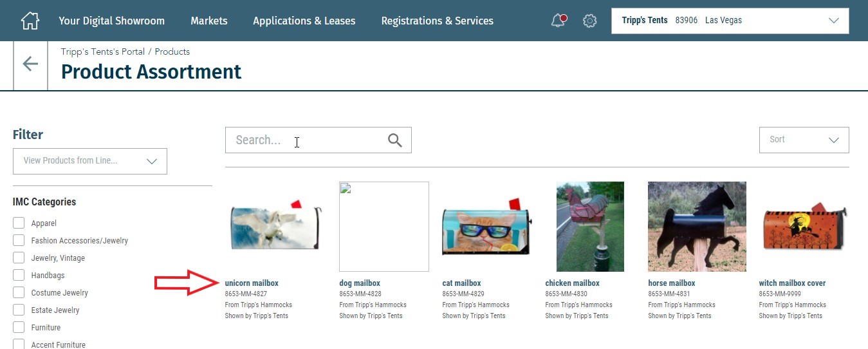The width and height of the screenshot is (868, 349).
Task: Check the Apparel category
Action: pos(19,223)
